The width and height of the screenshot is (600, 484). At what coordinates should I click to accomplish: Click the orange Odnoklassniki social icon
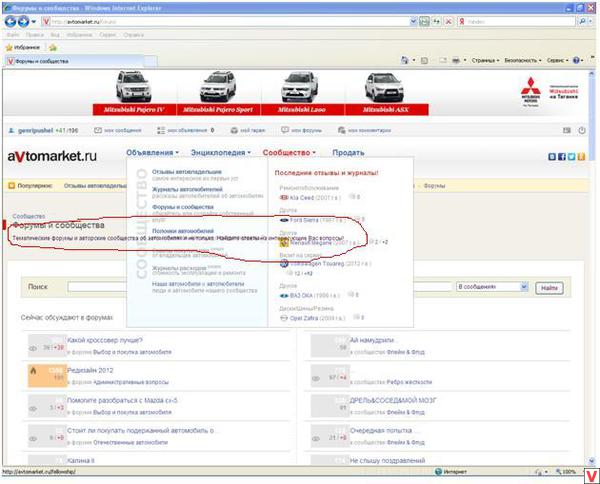point(581,156)
